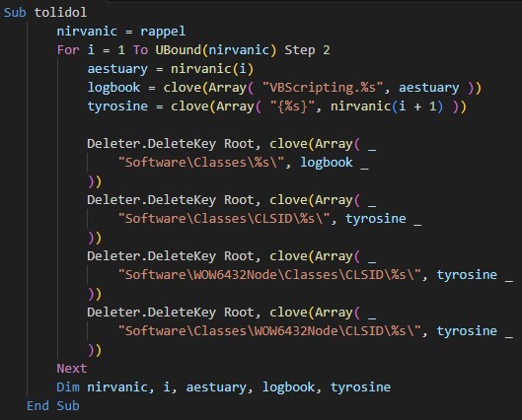Image resolution: width=522 pixels, height=420 pixels.
Task: Click the "Dim" keyword
Action: pos(68,387)
